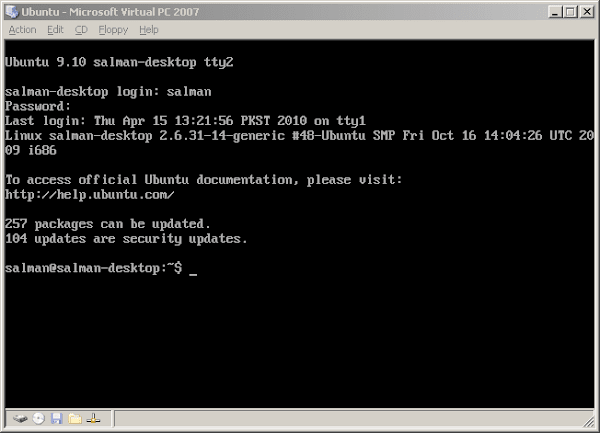Click the window resize grip corner

tap(588, 422)
